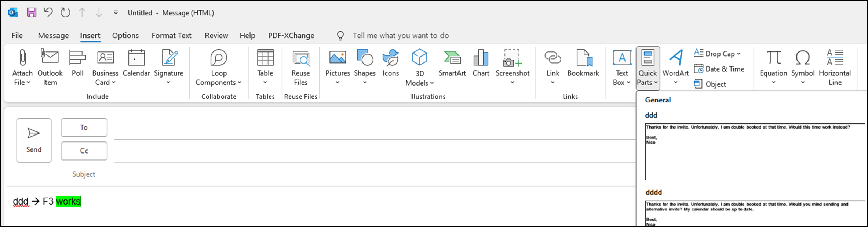This screenshot has height=227, width=868.
Task: Open the Review tab
Action: click(216, 36)
